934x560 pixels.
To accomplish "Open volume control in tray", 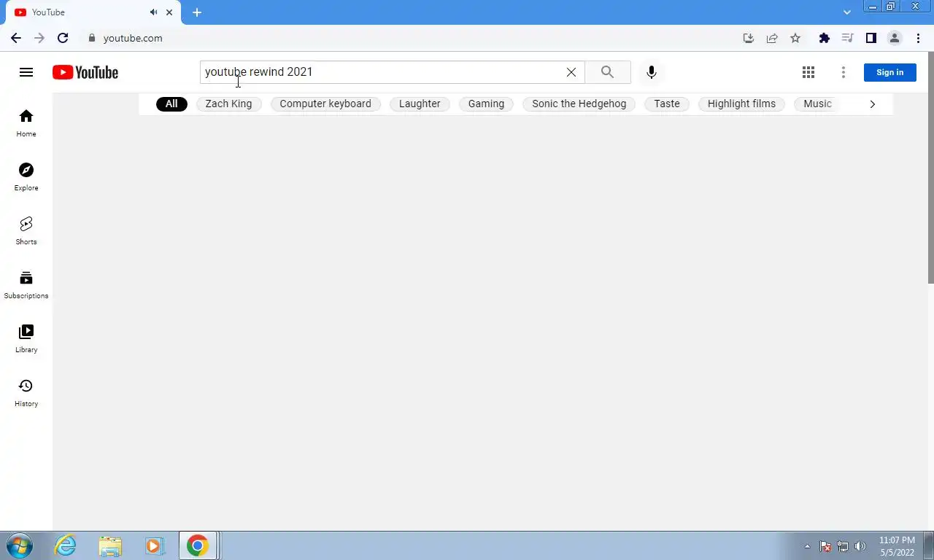I will 860,546.
